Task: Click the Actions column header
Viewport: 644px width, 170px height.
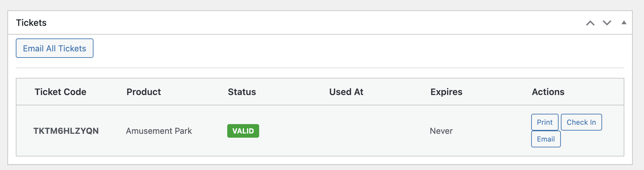Action: pos(548,92)
